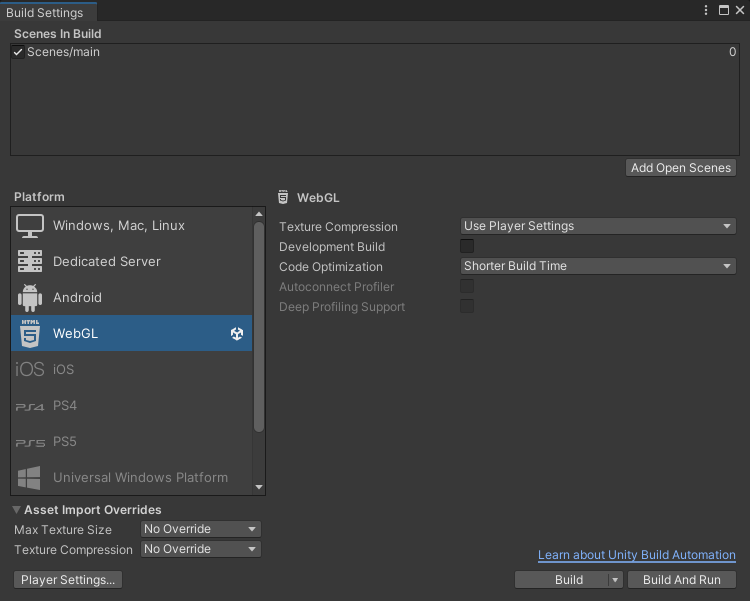This screenshot has width=750, height=601.
Task: Click the PS4 logo icon
Action: 30,407
